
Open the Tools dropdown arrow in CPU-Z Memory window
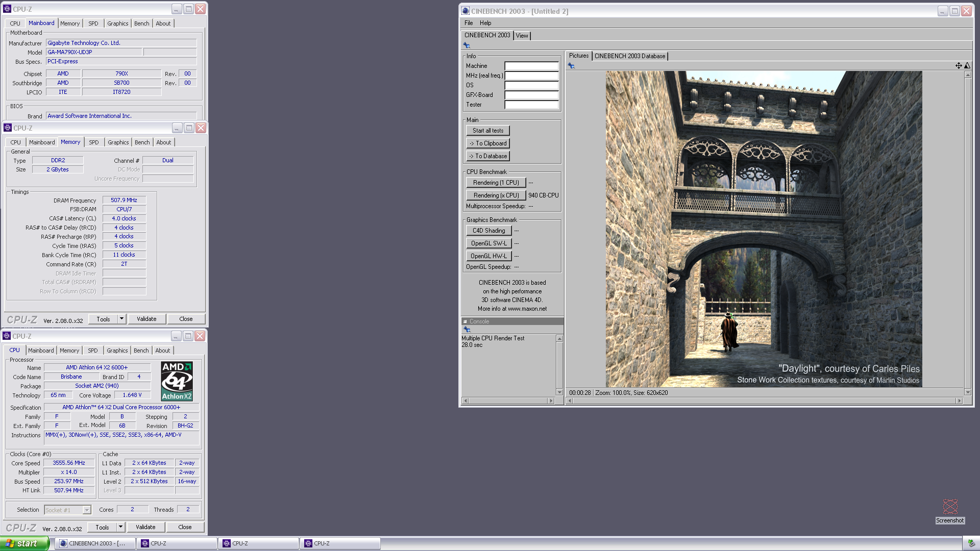[x=121, y=319]
